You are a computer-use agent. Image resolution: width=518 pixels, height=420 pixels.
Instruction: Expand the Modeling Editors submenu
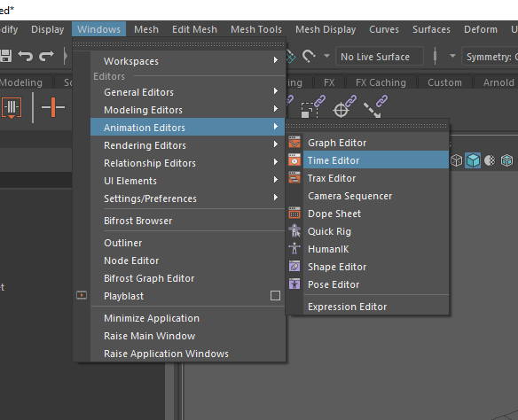coord(276,109)
